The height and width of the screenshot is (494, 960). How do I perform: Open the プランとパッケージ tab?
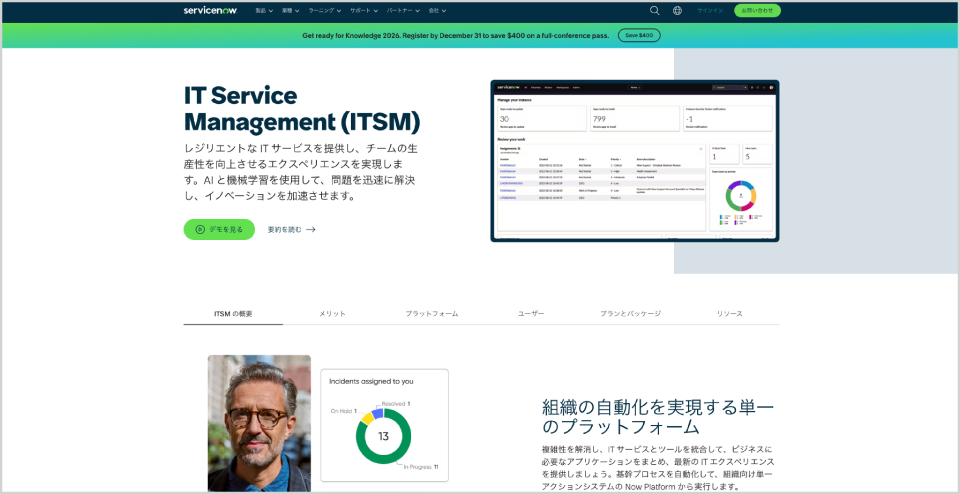631,313
